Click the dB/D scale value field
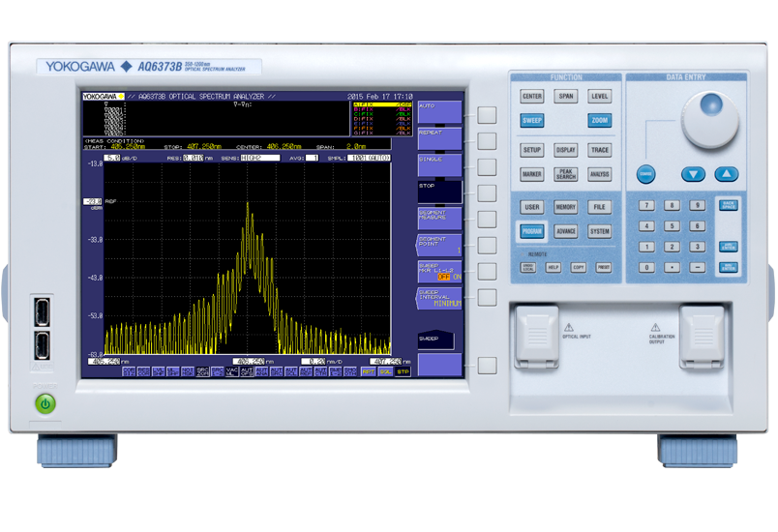Viewport: 778px width, 532px height. coord(112,158)
